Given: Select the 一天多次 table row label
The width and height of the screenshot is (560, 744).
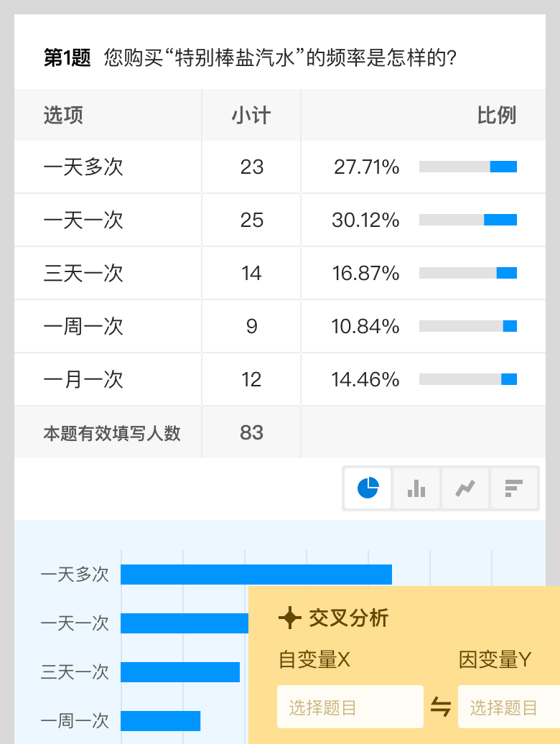Looking at the screenshot, I should point(83,167).
